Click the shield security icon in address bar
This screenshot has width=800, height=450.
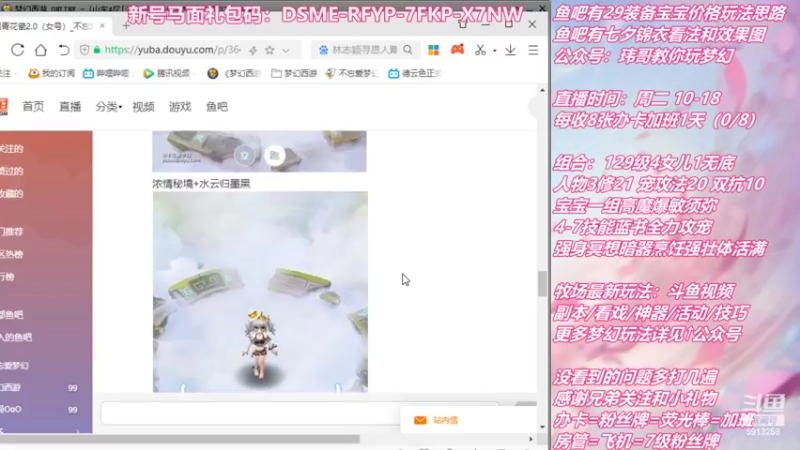[84, 49]
